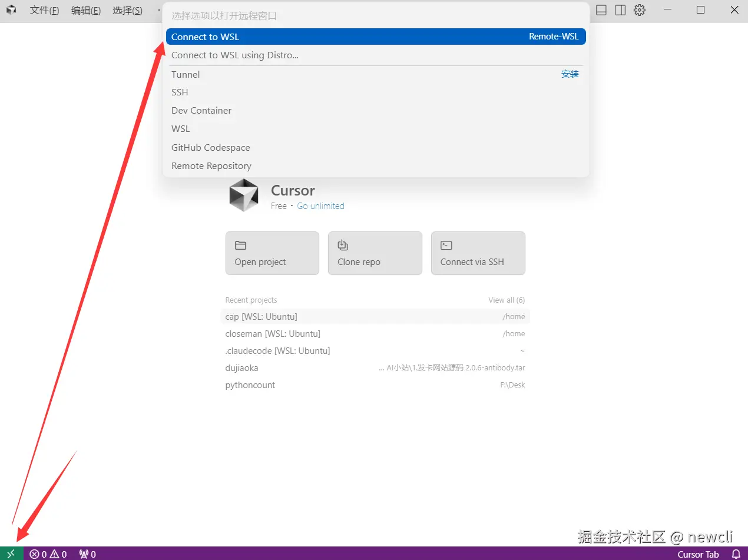This screenshot has width=748, height=560.
Task: Toggle the bottom panel layout icon
Action: (x=601, y=10)
